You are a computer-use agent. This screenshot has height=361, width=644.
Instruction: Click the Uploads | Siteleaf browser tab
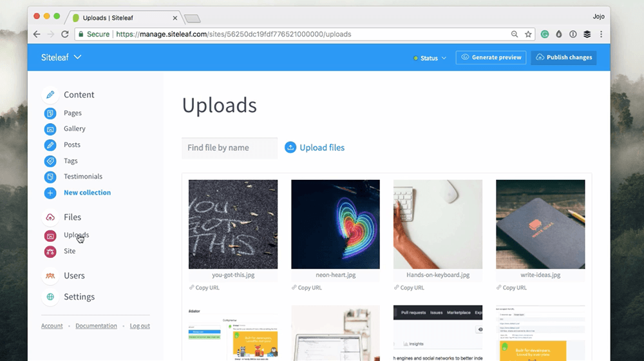(x=126, y=17)
